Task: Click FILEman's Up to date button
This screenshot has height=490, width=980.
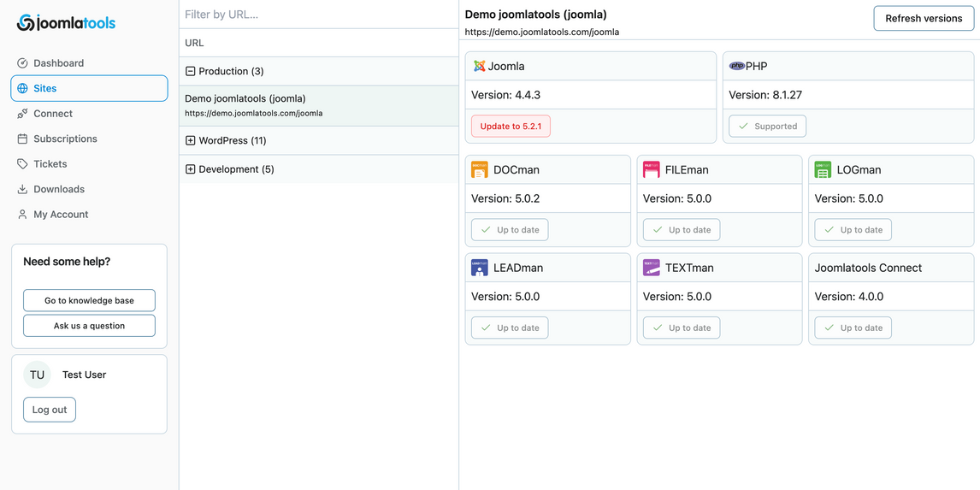Action: pos(682,230)
